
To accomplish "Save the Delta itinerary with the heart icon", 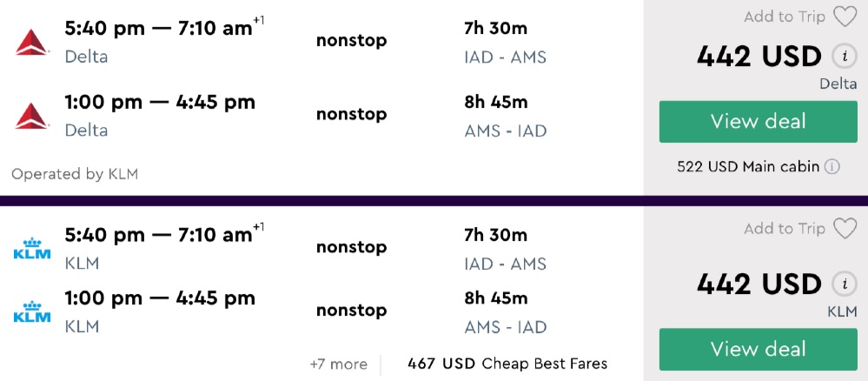I will point(844,17).
